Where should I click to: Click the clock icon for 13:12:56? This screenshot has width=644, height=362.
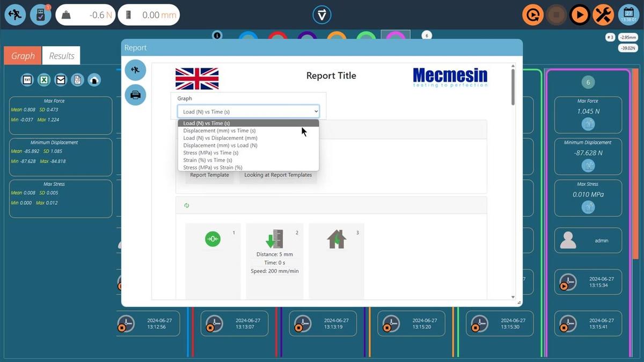point(126,323)
